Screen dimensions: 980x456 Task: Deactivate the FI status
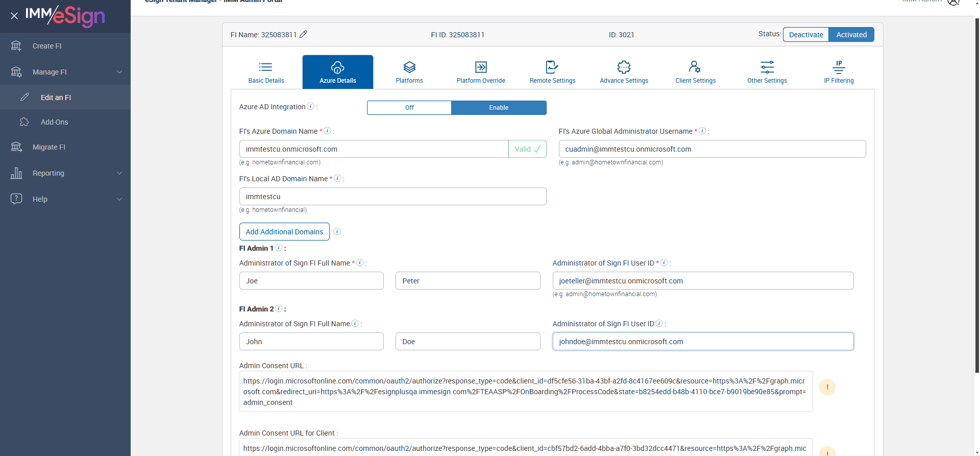pos(806,35)
